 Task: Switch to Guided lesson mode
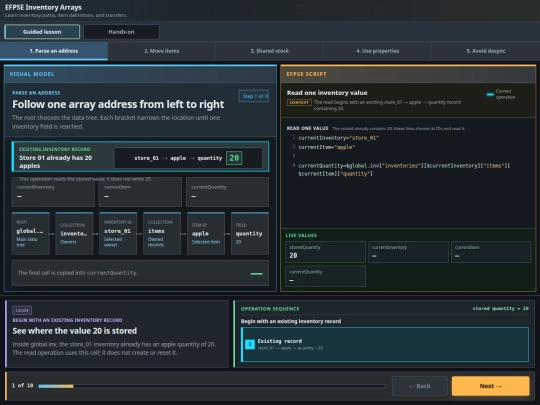pyautogui.click(x=42, y=32)
